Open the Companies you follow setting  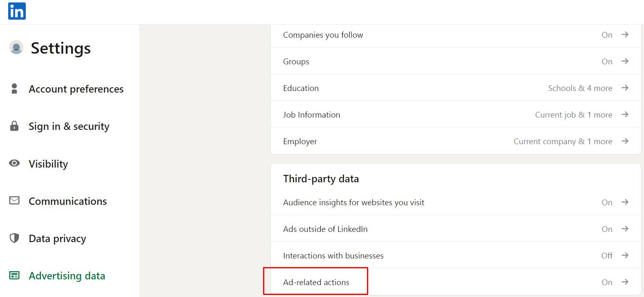tap(323, 35)
